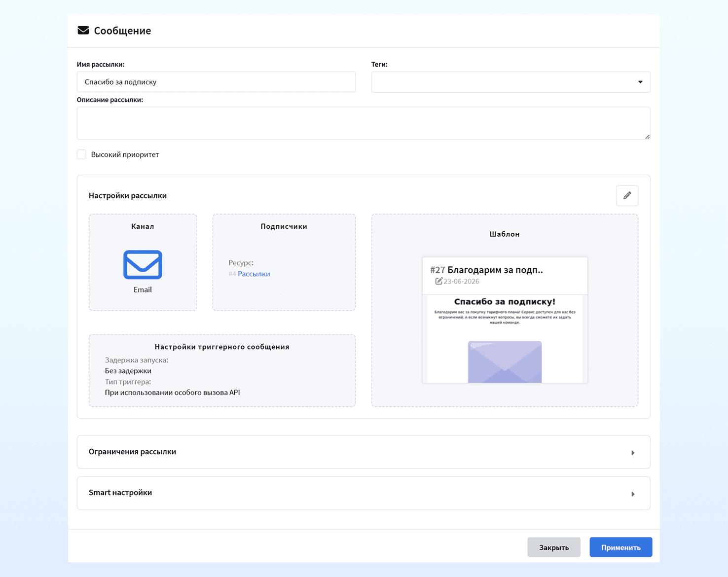Click the Описание рассылки text area
The width and height of the screenshot is (728, 577).
pyautogui.click(x=364, y=123)
